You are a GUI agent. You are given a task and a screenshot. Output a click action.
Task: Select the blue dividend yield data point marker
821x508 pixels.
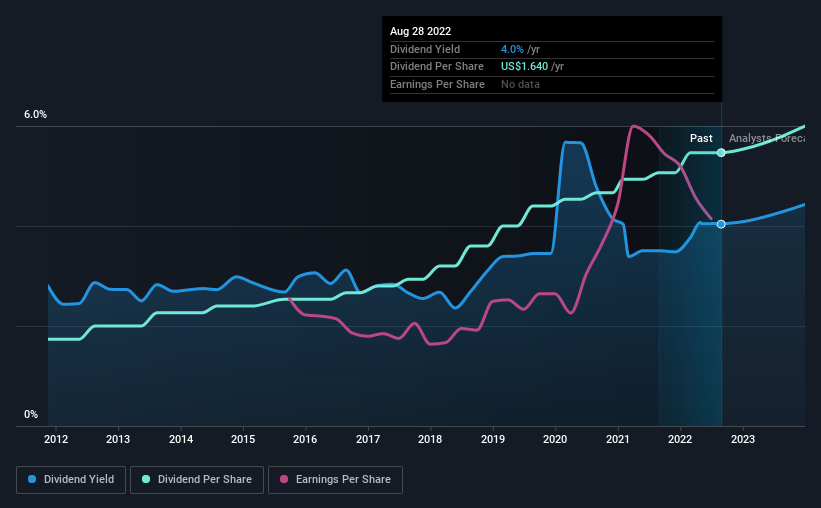click(x=721, y=224)
